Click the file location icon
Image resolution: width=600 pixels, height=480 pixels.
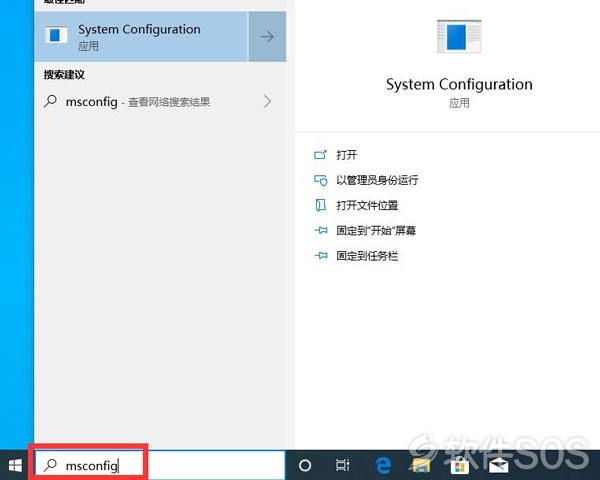pos(320,206)
